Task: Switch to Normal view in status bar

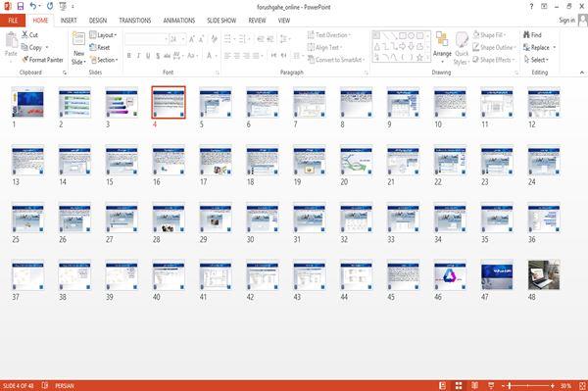Action: [443, 386]
